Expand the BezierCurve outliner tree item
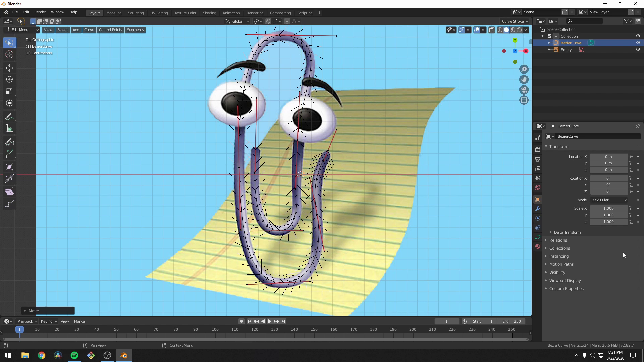Viewport: 644px width, 362px height. [549, 43]
